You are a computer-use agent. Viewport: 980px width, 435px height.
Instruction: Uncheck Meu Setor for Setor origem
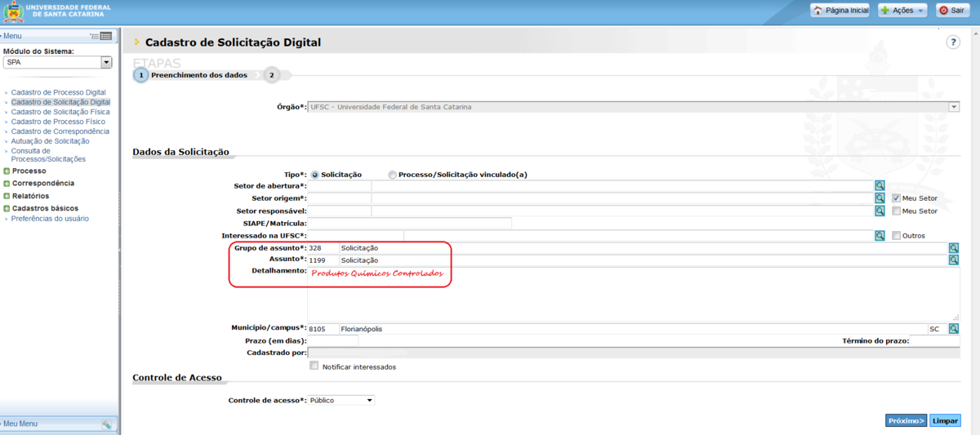[x=896, y=198]
